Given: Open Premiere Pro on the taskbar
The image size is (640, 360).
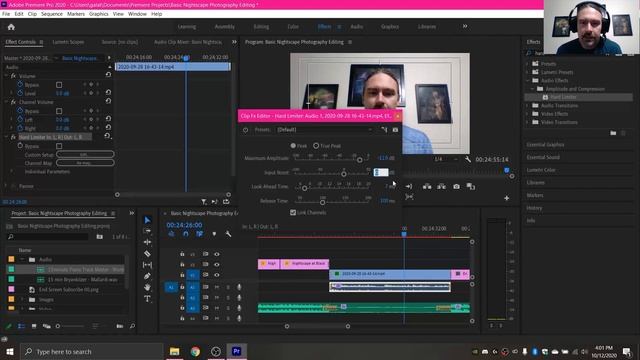Looking at the screenshot, I should coord(236,351).
